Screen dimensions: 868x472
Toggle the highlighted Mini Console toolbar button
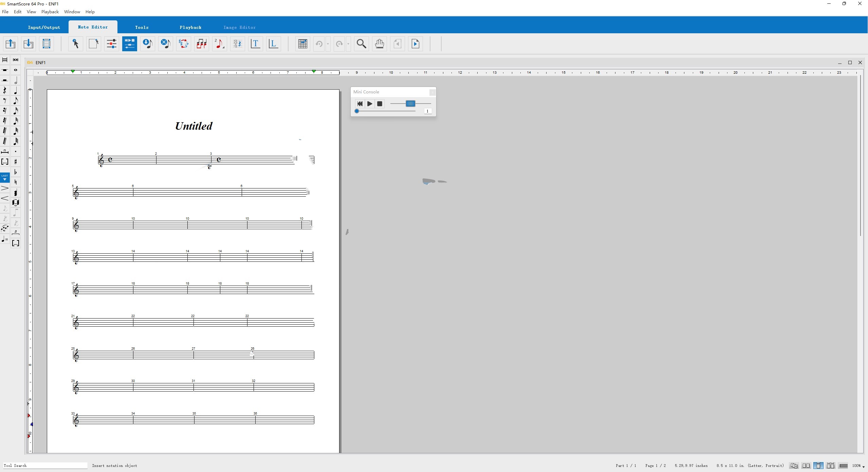pyautogui.click(x=130, y=44)
